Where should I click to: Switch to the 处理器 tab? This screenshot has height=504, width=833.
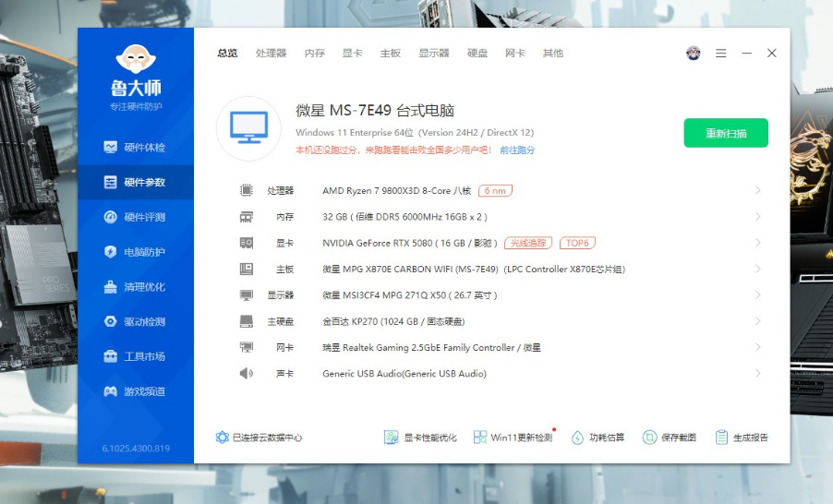click(x=271, y=54)
